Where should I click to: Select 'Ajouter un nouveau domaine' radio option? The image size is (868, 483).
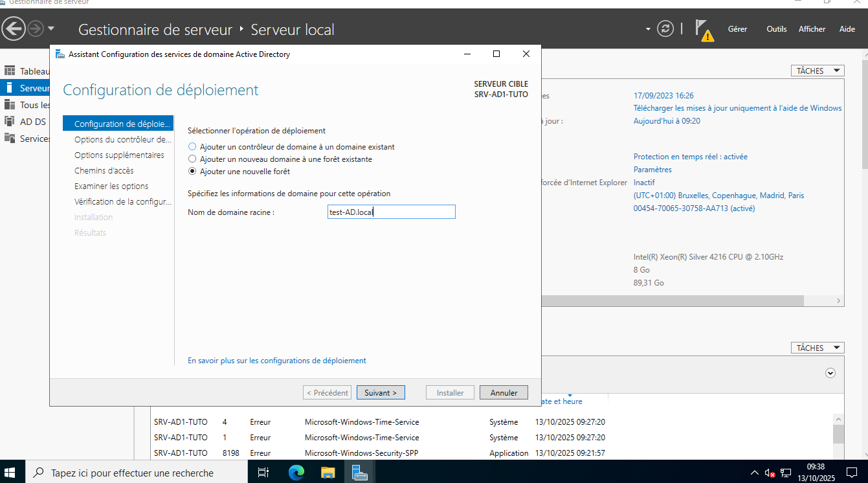coord(192,159)
